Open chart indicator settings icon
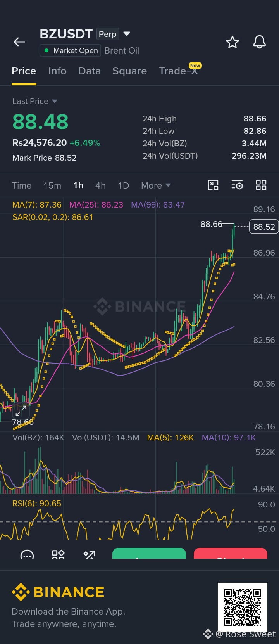Screen dimensions: 279x644 (x=237, y=185)
